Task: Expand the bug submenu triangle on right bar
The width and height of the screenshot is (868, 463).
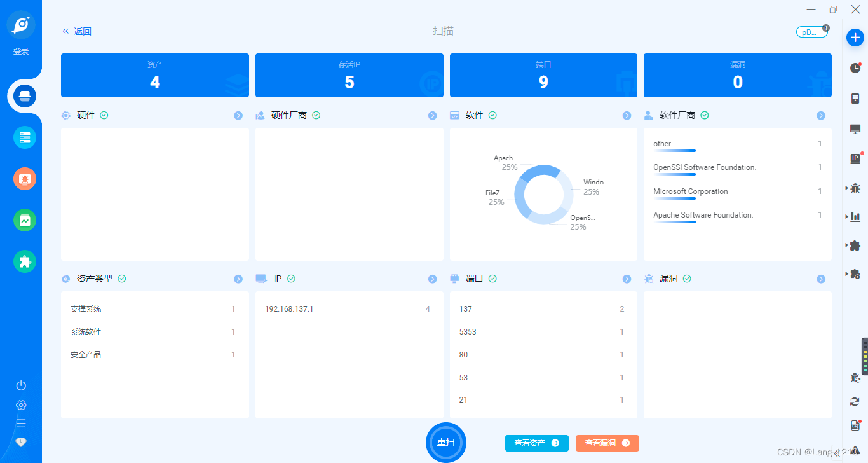Action: 846,188
